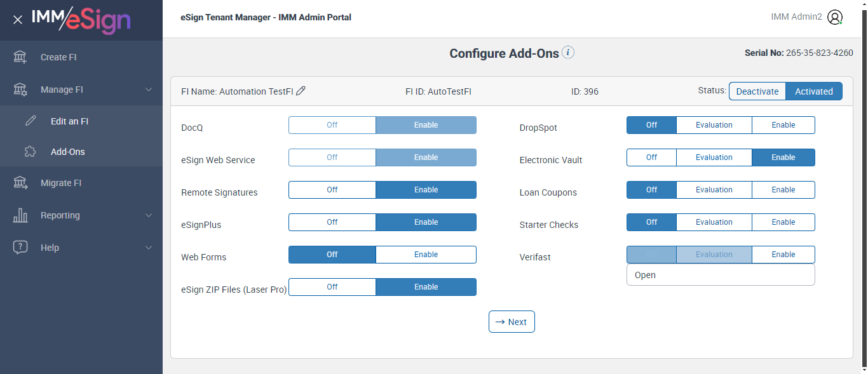Open the Edit an FI menu item
Image resolution: width=868 pixels, height=374 pixels.
pos(69,121)
